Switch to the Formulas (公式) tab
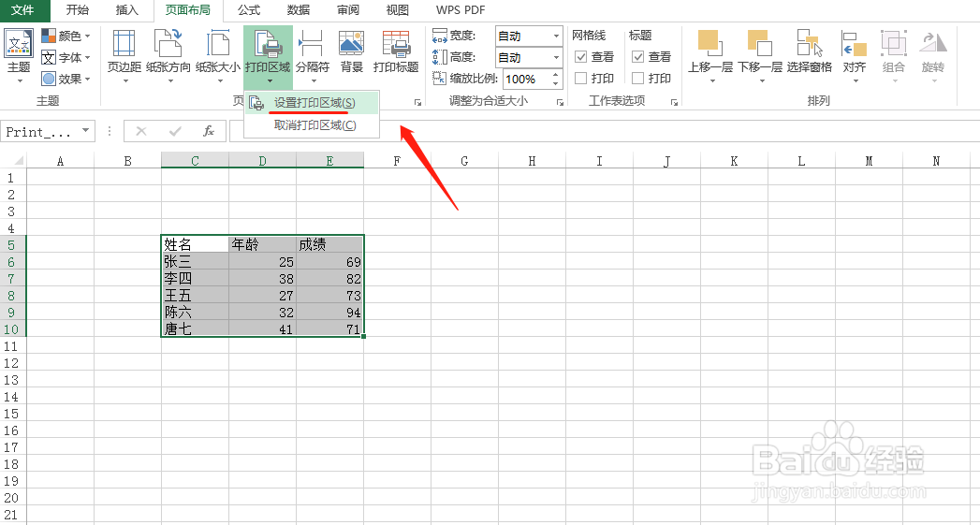The image size is (980, 525). click(249, 10)
